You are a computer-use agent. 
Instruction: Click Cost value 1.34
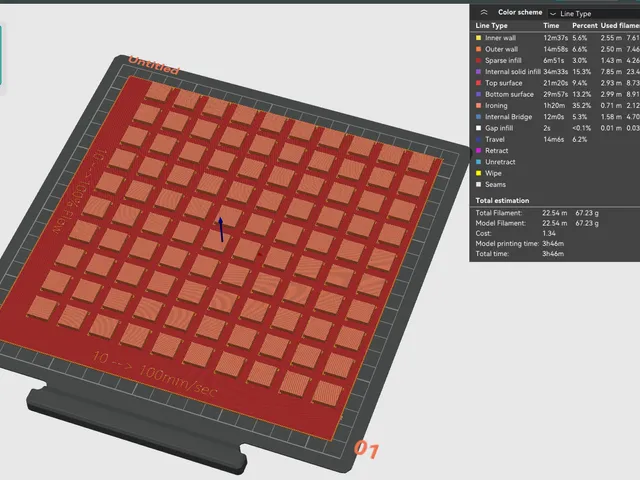click(x=549, y=233)
